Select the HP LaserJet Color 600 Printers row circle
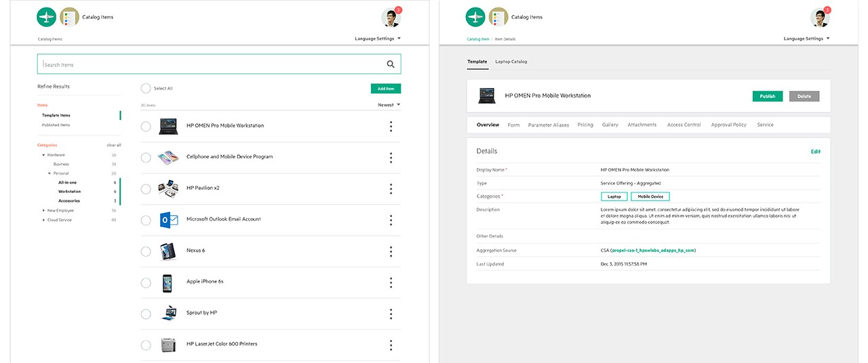Image resolution: width=868 pixels, height=363 pixels. coord(146,345)
